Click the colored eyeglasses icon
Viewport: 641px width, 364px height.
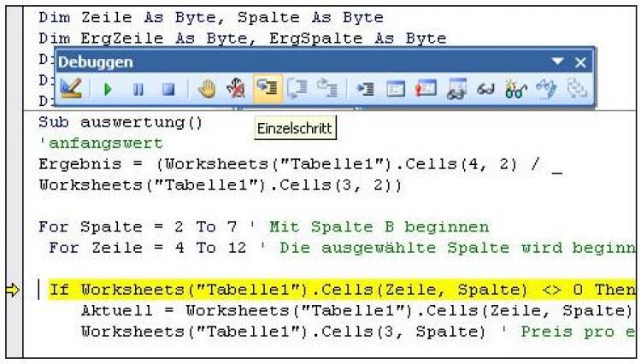click(x=515, y=88)
